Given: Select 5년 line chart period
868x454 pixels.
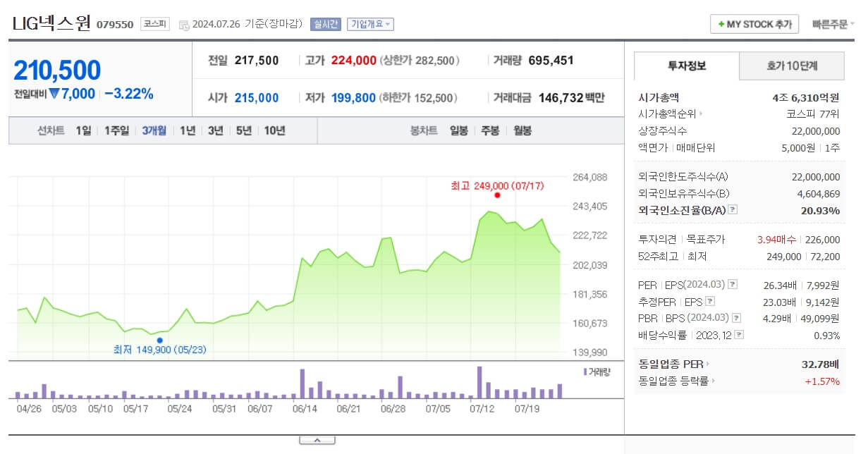Looking at the screenshot, I should click(x=243, y=130).
